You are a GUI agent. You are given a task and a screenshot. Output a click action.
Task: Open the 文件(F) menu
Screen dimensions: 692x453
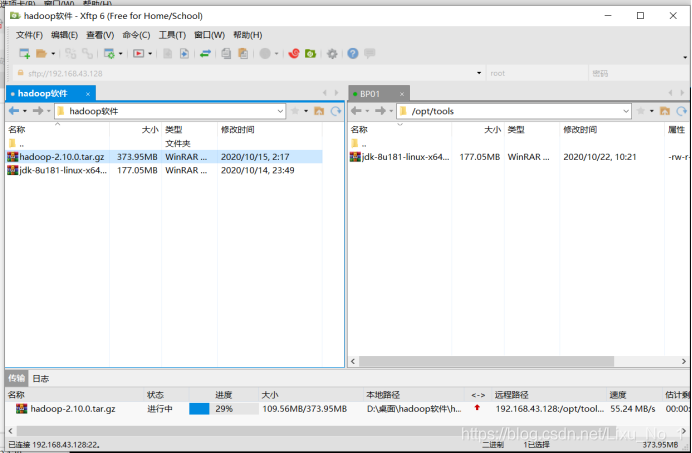(x=29, y=35)
